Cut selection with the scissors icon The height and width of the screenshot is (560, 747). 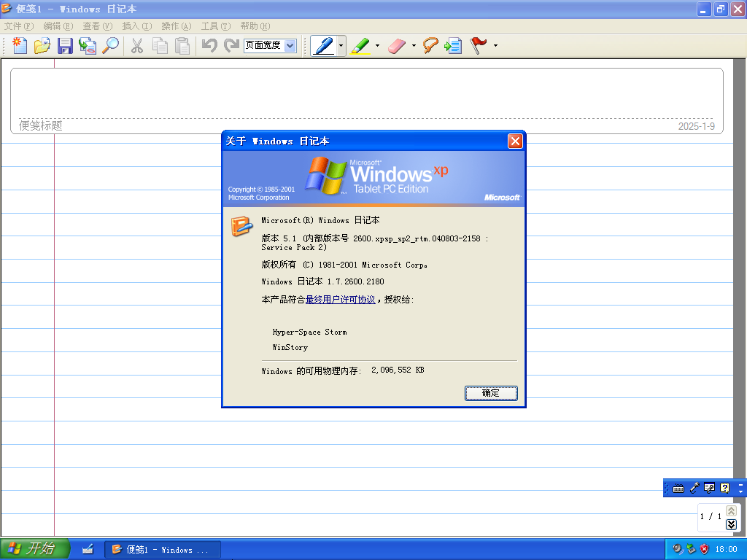(x=137, y=46)
